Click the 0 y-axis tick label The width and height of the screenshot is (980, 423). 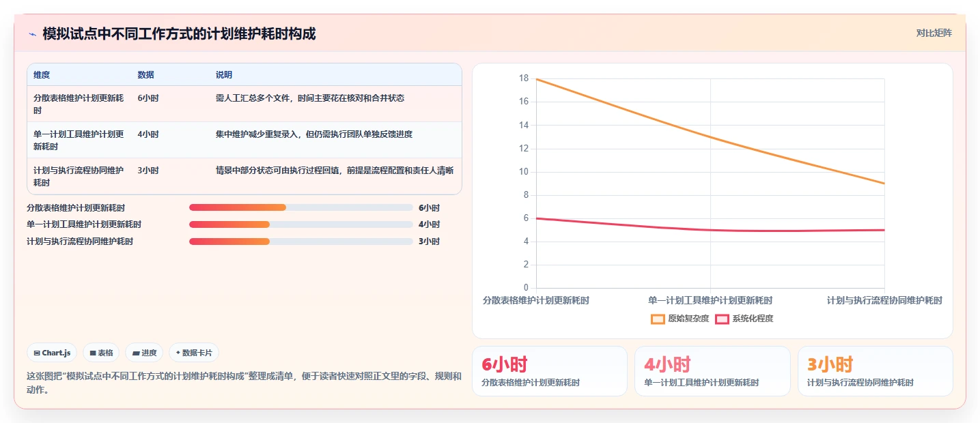pyautogui.click(x=526, y=288)
